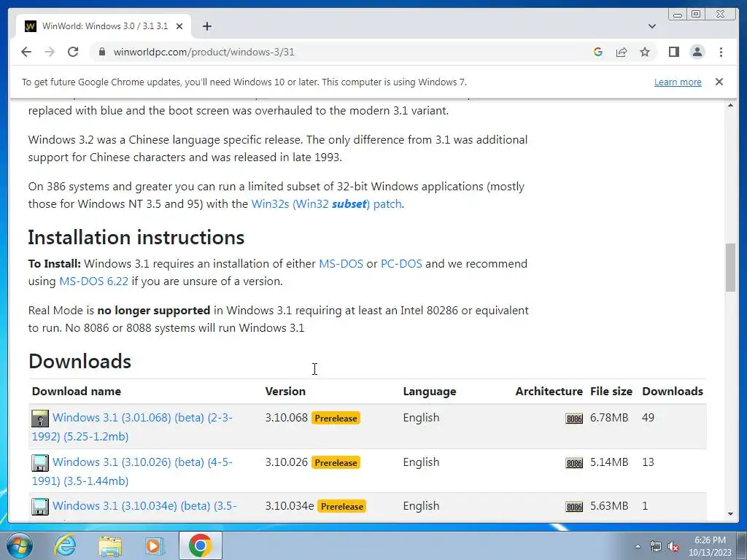Click the File size column header
The image size is (747, 560).
tap(611, 392)
